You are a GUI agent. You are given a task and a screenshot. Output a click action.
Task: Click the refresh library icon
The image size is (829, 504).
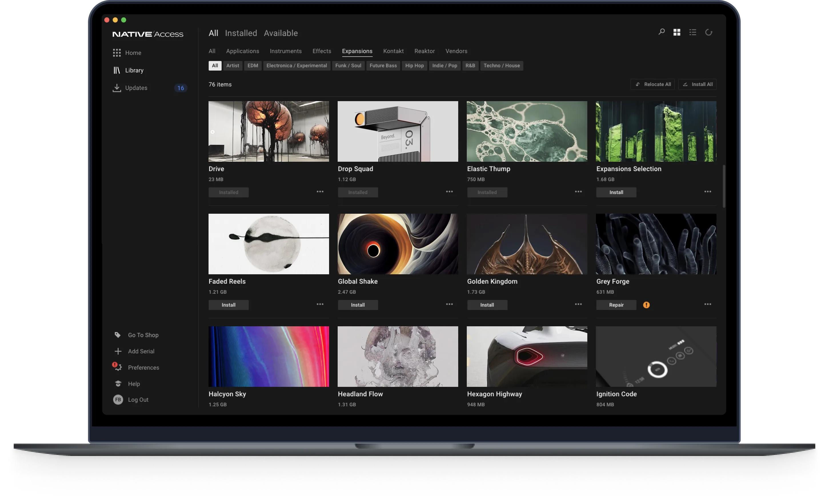(708, 32)
